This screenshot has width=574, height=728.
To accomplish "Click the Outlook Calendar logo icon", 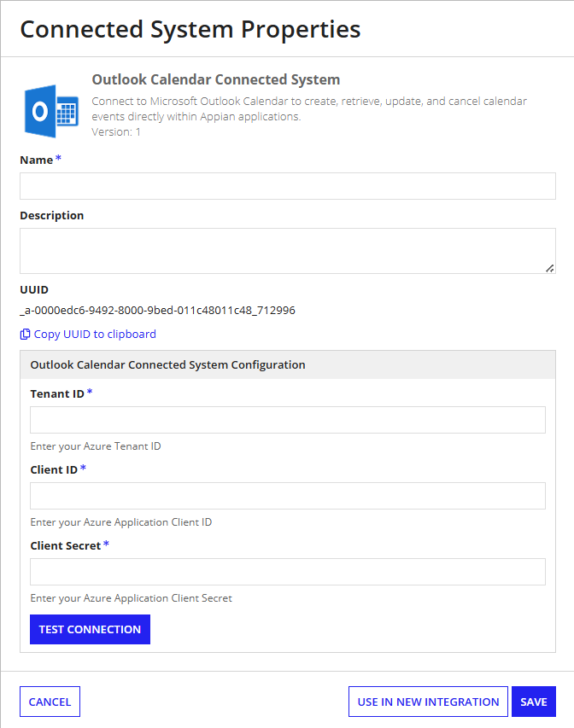I will coord(51,112).
